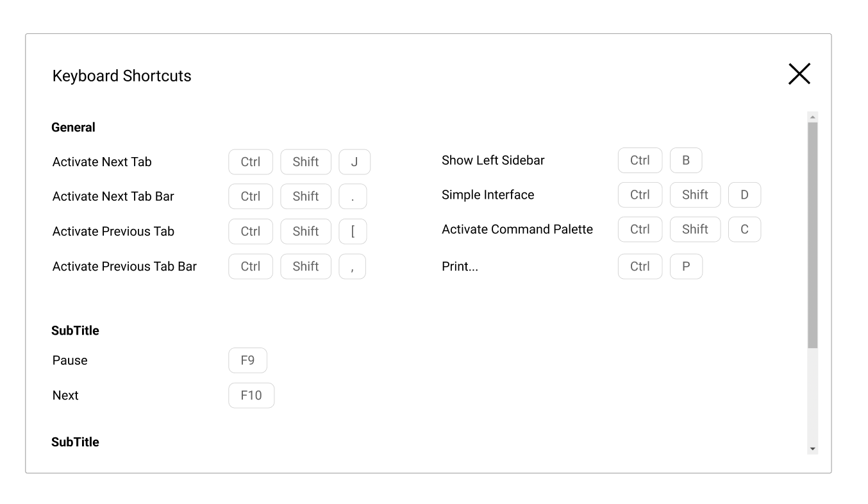Click the Keyboard Shortcuts dialog title
The width and height of the screenshot is (868, 504).
121,76
